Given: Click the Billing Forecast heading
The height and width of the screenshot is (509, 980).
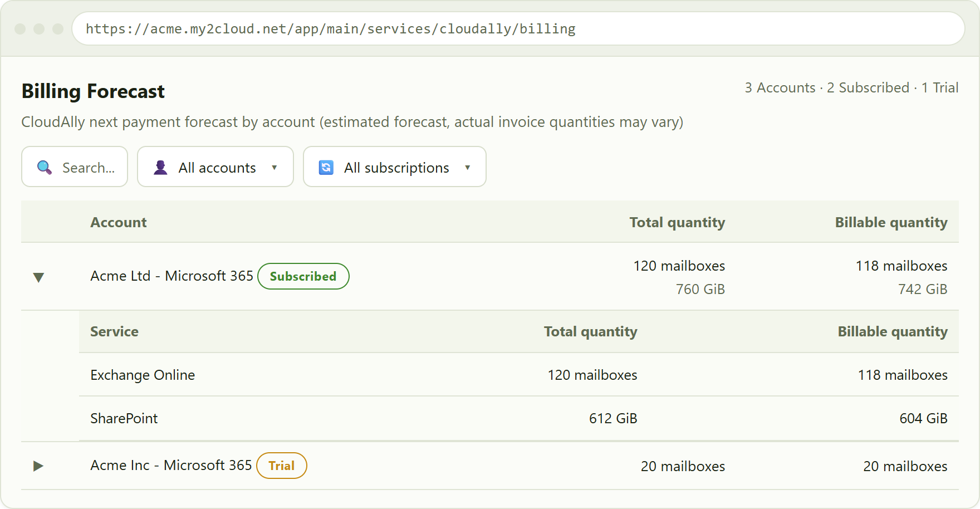Looking at the screenshot, I should 93,91.
